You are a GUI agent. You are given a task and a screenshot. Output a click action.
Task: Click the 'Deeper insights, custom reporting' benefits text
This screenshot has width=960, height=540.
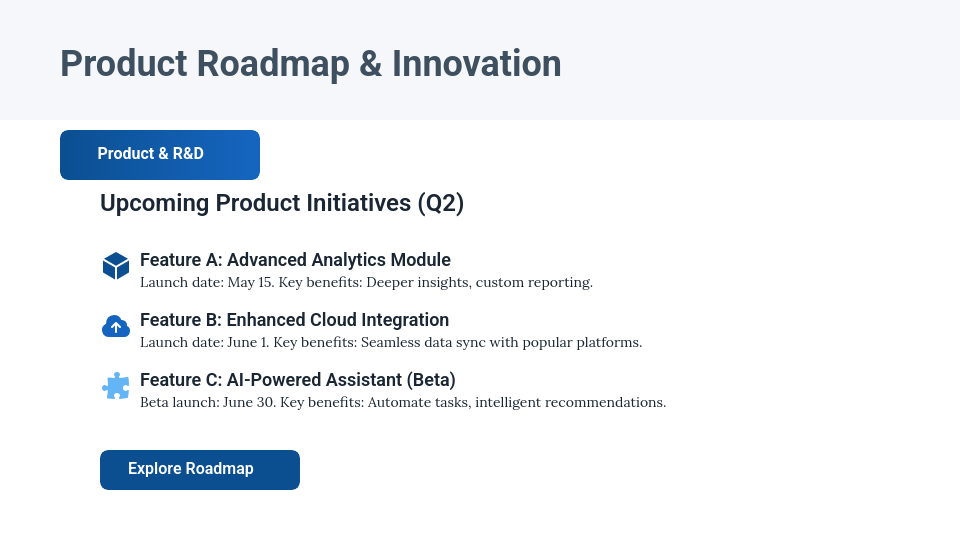pos(479,283)
